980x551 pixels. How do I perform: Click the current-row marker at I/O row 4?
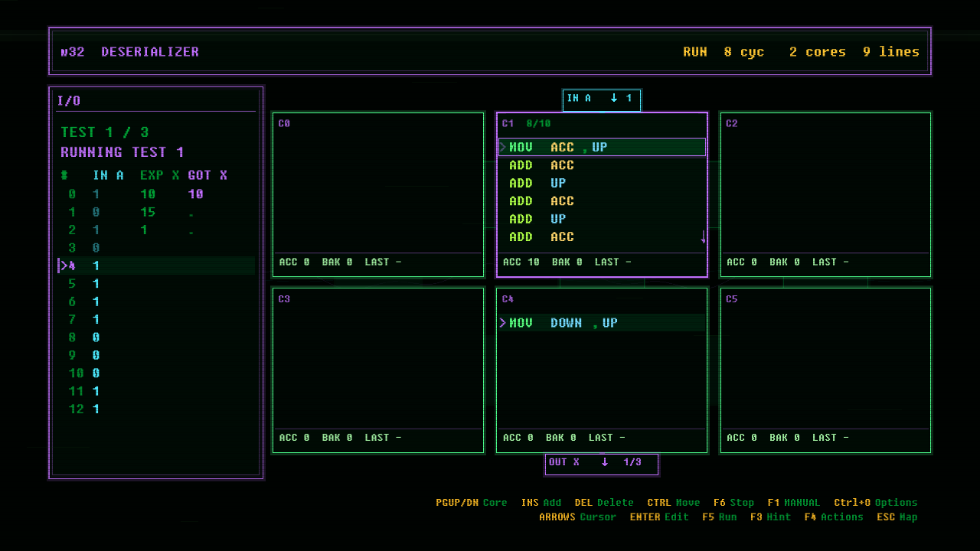click(63, 266)
